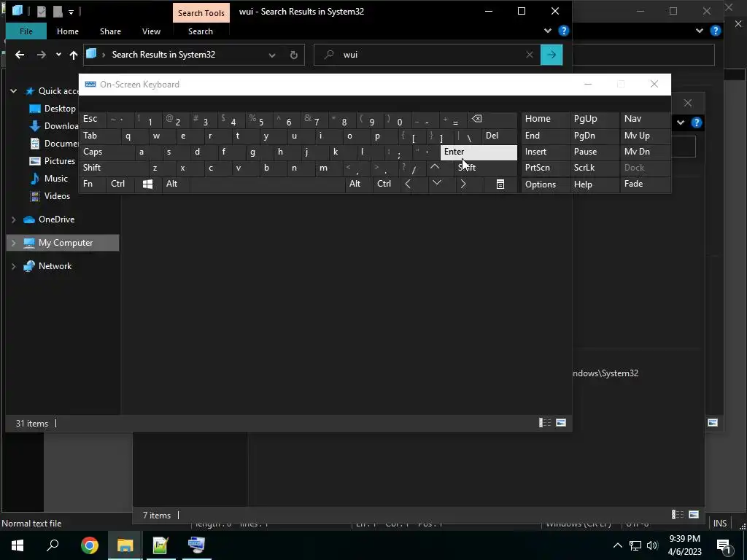Toggle the right Shift key
Viewport: 747px width, 560px height.
click(x=485, y=168)
